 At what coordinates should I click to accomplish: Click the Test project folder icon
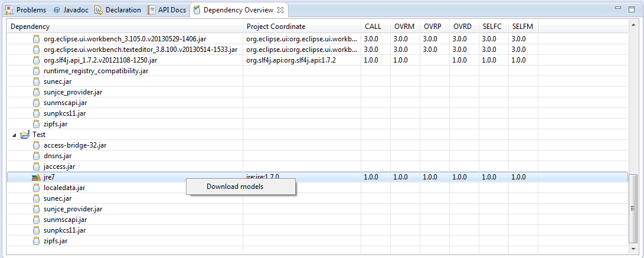(x=25, y=135)
